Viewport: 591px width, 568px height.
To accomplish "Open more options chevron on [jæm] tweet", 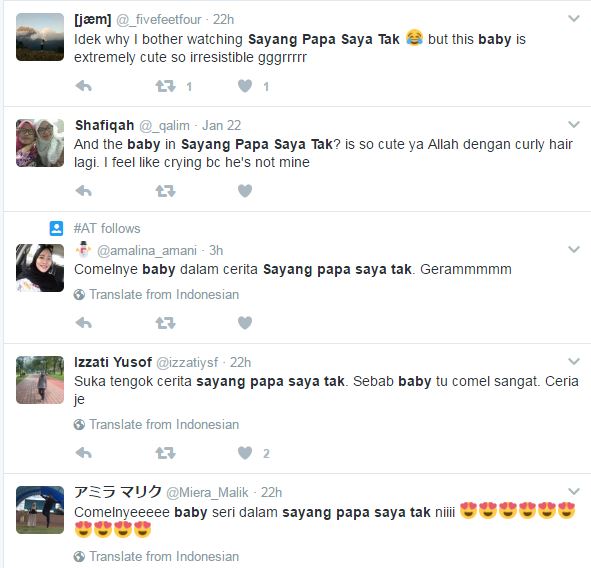I will point(574,18).
